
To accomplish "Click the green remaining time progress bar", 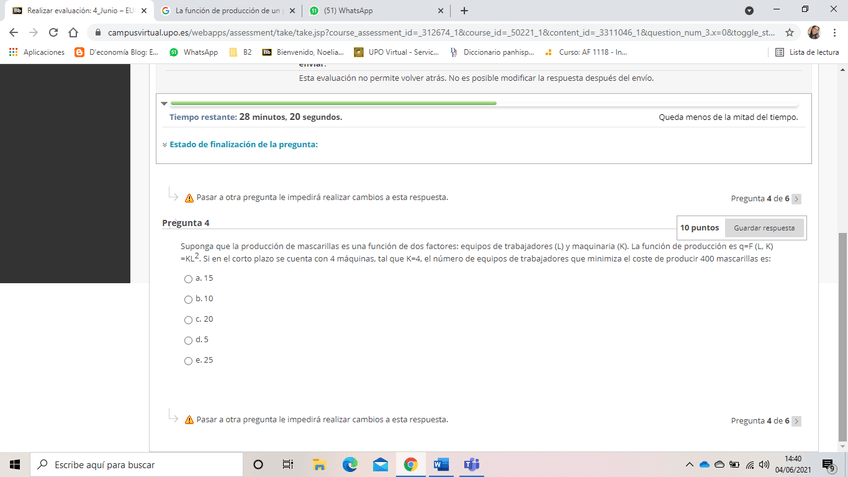I will pos(333,103).
